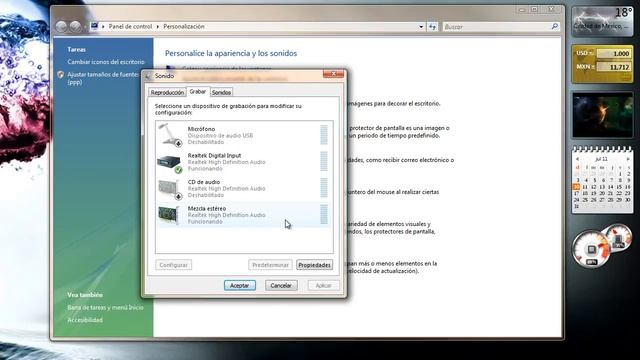Viewport: 640px width, 360px height.
Task: Close the Sonido dialog
Action: tap(333, 74)
